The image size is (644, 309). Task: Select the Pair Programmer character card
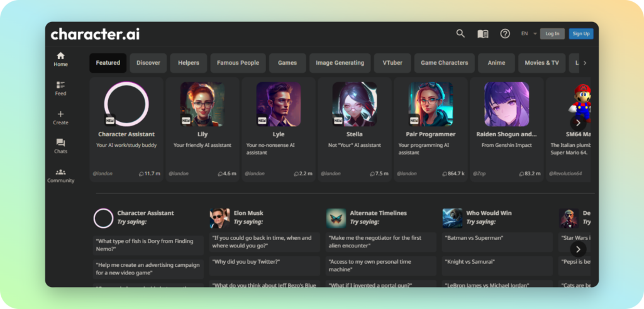[x=431, y=129]
